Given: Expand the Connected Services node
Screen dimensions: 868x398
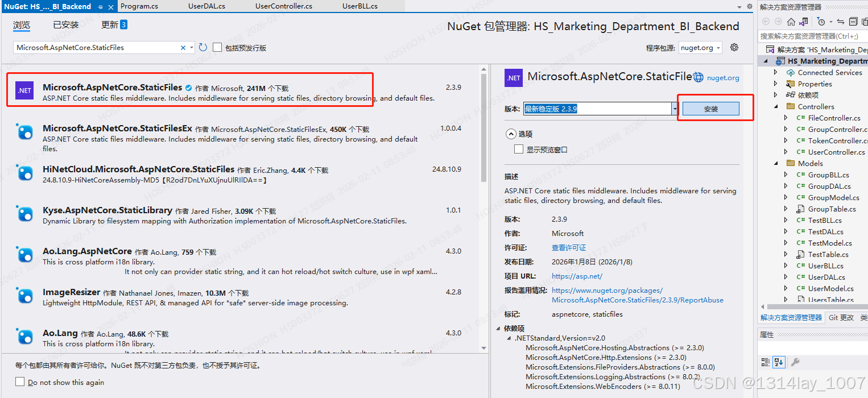Looking at the screenshot, I should pos(776,72).
